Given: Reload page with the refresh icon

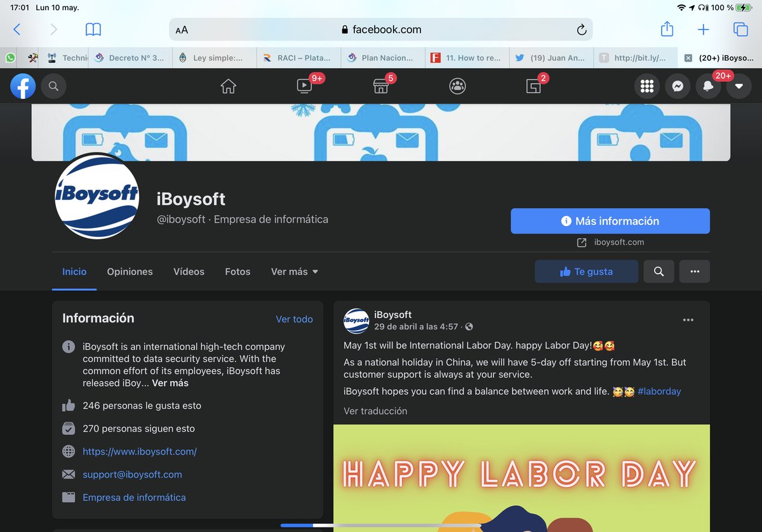Looking at the screenshot, I should click(x=581, y=30).
